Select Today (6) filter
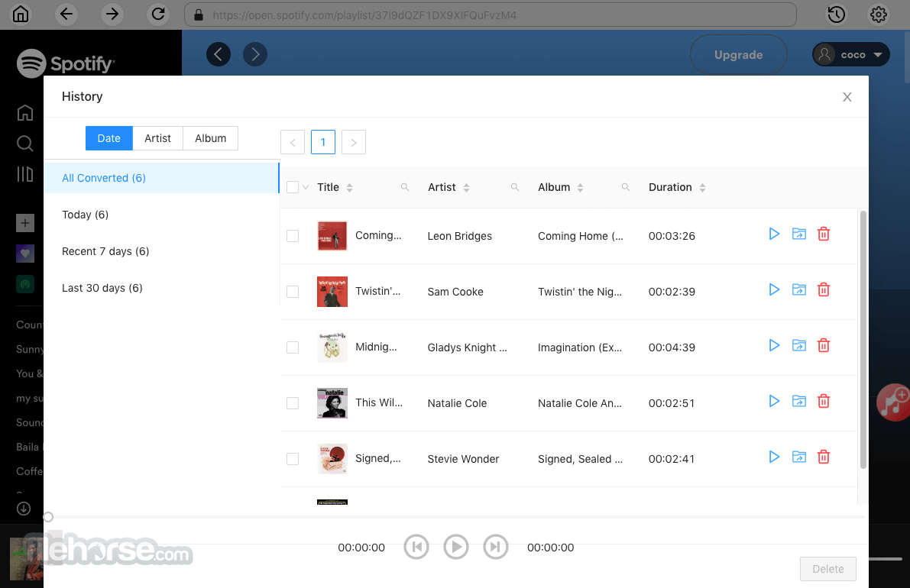Image resolution: width=910 pixels, height=588 pixels. click(161, 215)
